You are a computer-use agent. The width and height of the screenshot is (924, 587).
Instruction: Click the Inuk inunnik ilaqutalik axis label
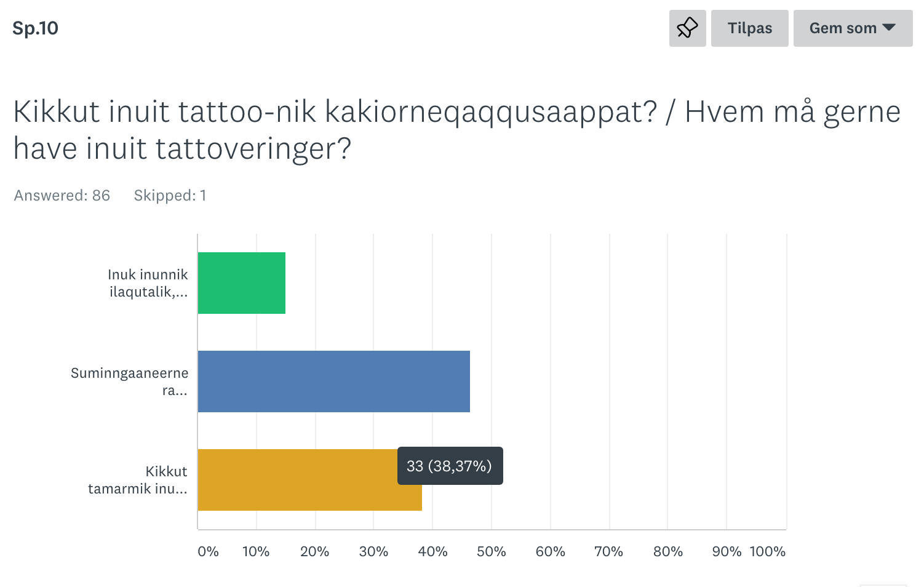point(148,283)
